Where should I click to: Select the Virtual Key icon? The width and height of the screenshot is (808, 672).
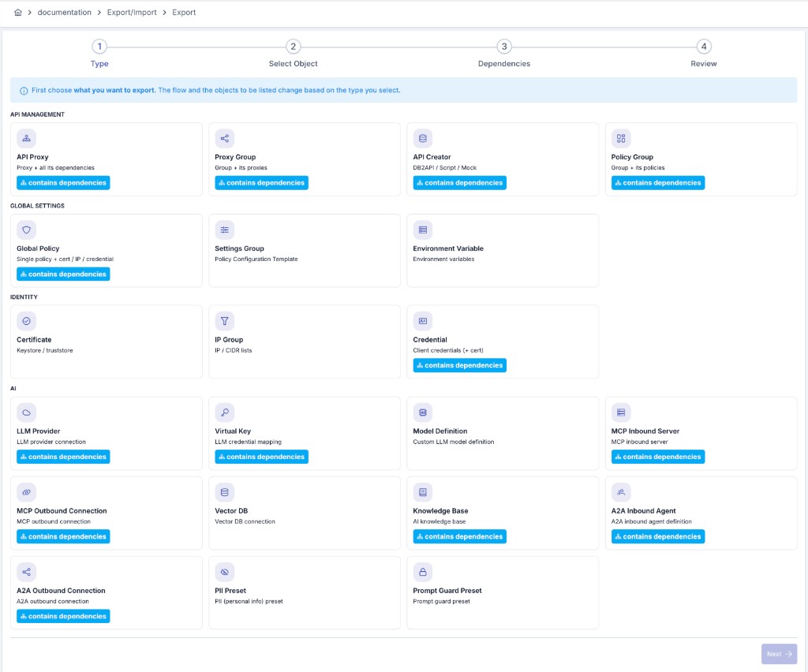[x=225, y=413]
